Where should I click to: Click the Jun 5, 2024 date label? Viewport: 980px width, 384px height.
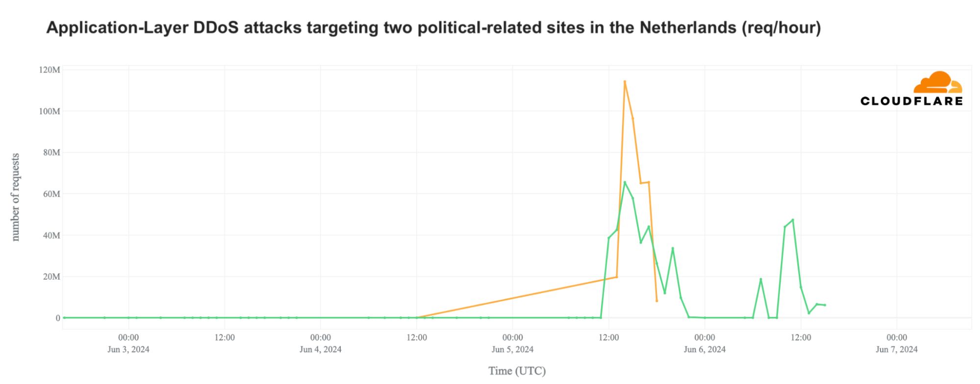(513, 349)
